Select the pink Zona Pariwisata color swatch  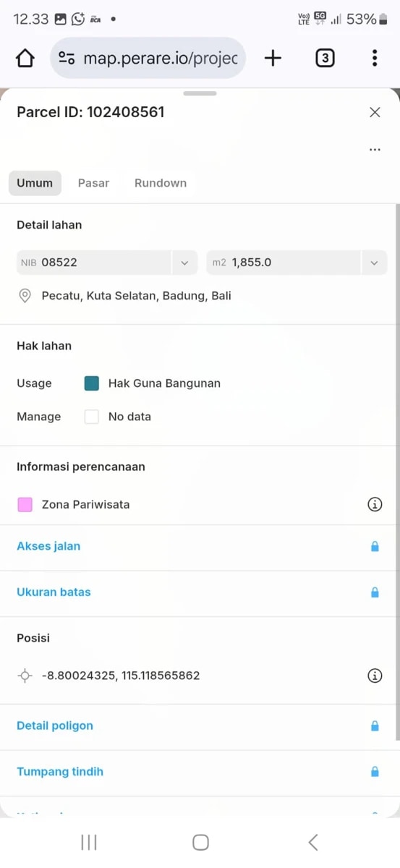[x=25, y=505]
